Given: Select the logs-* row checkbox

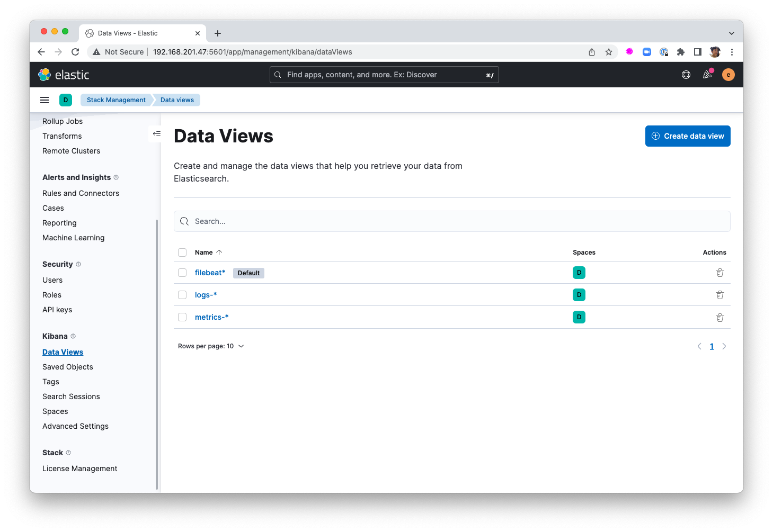Looking at the screenshot, I should (x=182, y=295).
